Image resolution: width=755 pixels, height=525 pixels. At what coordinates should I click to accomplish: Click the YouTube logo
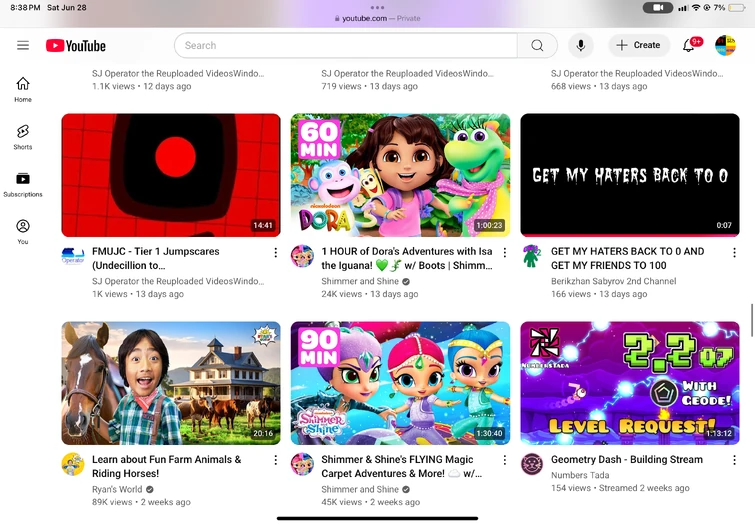tap(76, 46)
